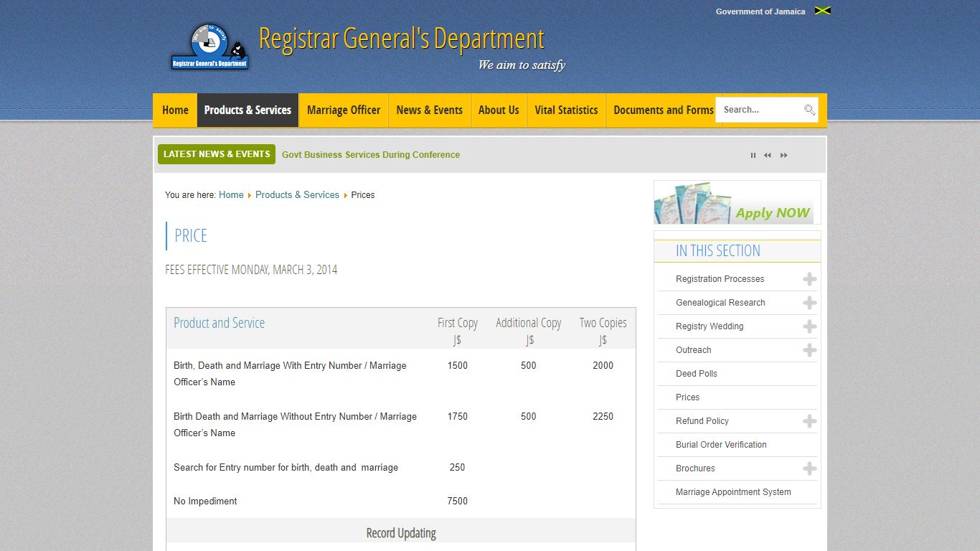980x551 pixels.
Task: Click 'First Copy J$' column header
Action: (x=458, y=331)
